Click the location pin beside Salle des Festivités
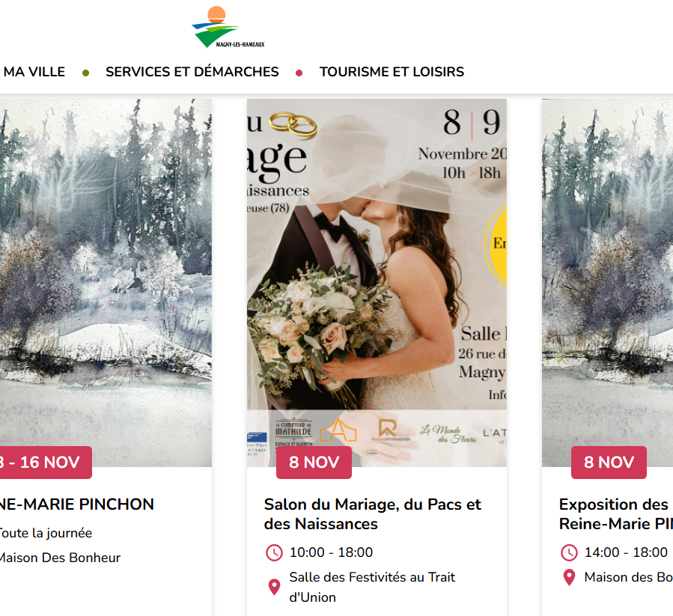The height and width of the screenshot is (616, 673). click(x=274, y=587)
